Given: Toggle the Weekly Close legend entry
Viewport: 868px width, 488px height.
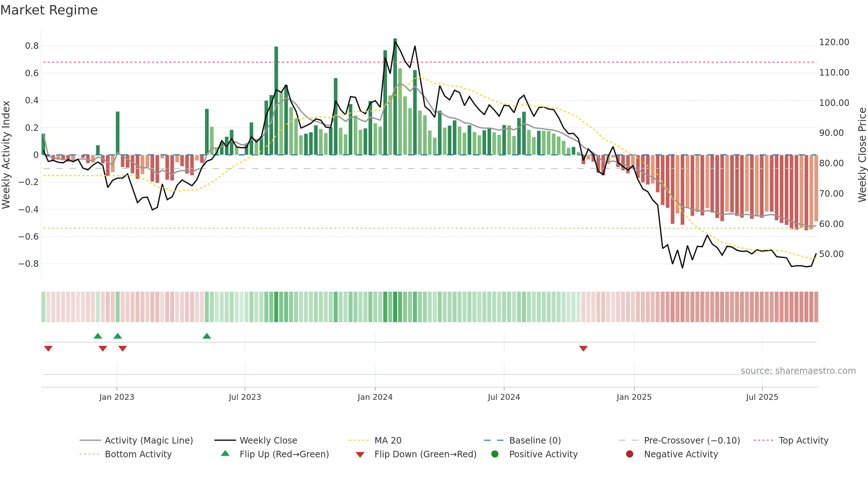Looking at the screenshot, I should [x=256, y=440].
